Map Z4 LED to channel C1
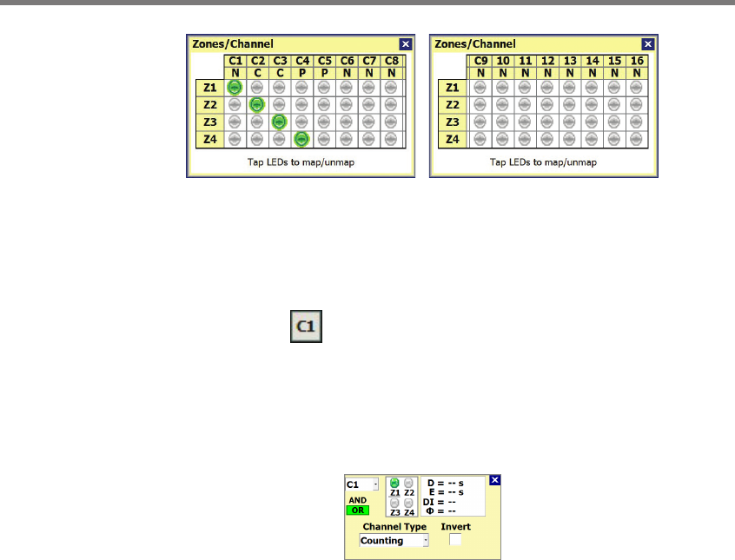 click(235, 139)
